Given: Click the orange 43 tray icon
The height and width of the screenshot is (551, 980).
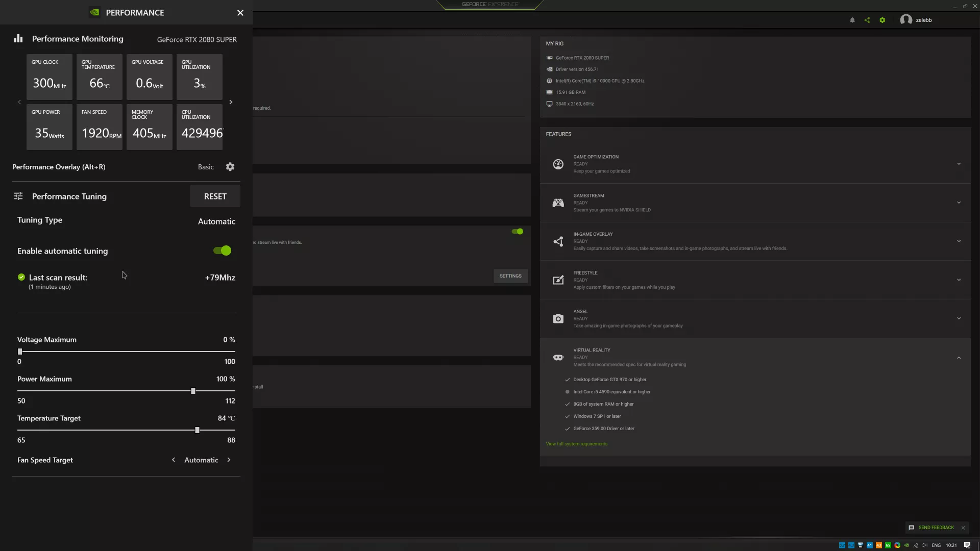Looking at the screenshot, I should [x=879, y=545].
